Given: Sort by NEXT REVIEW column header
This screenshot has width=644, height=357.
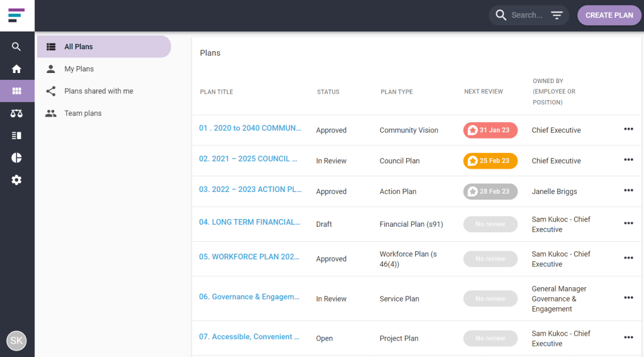Looking at the screenshot, I should [x=484, y=92].
